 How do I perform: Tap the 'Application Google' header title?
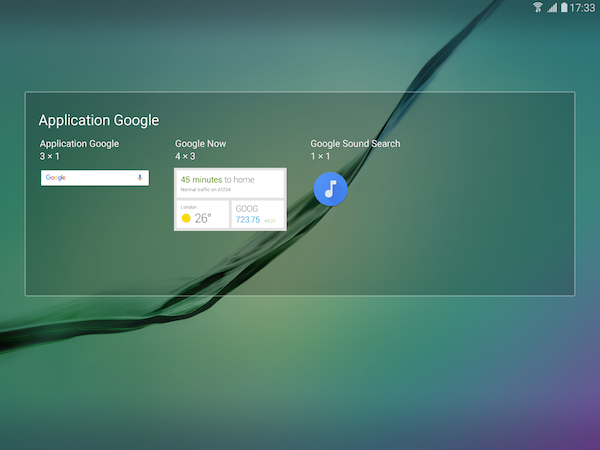point(99,120)
